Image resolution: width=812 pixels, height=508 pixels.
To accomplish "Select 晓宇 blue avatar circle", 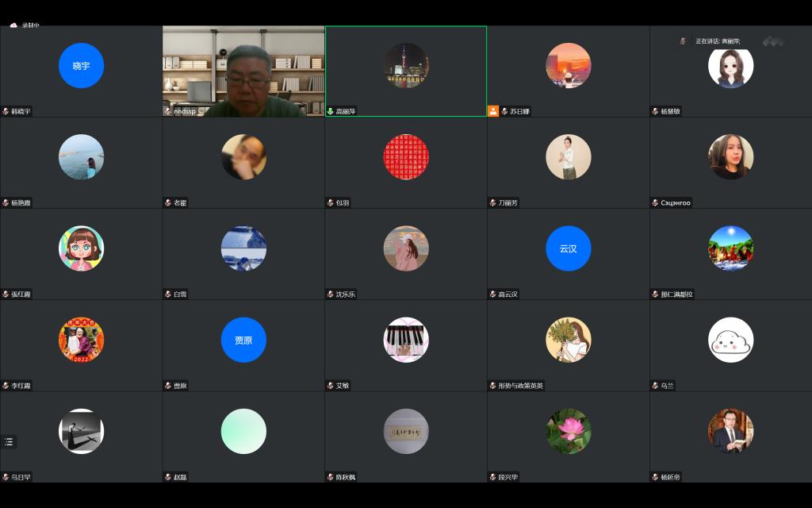I will pos(81,66).
